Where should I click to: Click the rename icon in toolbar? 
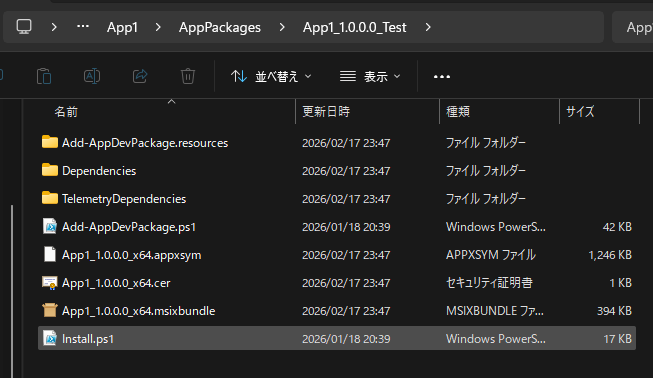tap(92, 76)
